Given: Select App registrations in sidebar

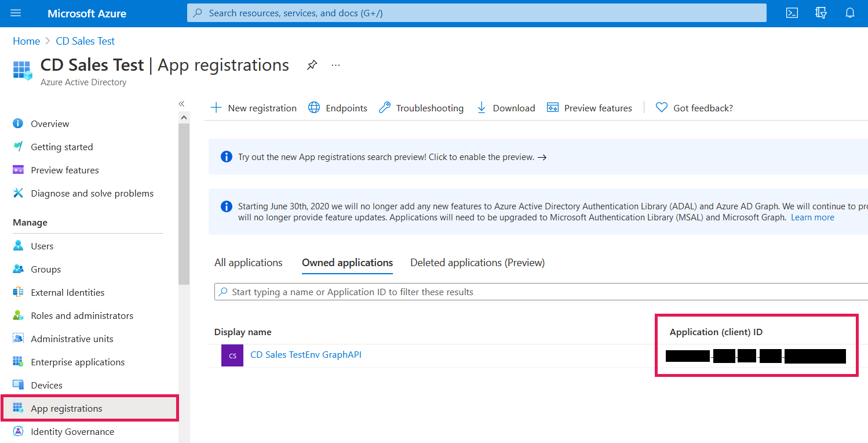Looking at the screenshot, I should (x=90, y=408).
